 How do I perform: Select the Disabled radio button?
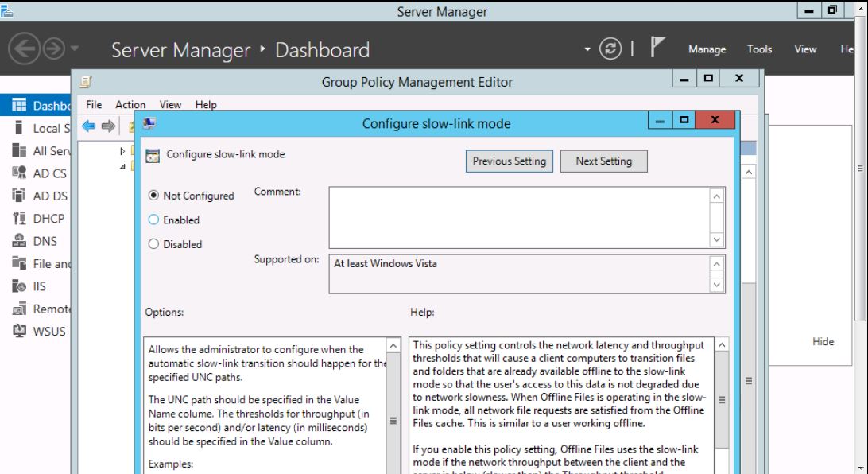pos(153,244)
